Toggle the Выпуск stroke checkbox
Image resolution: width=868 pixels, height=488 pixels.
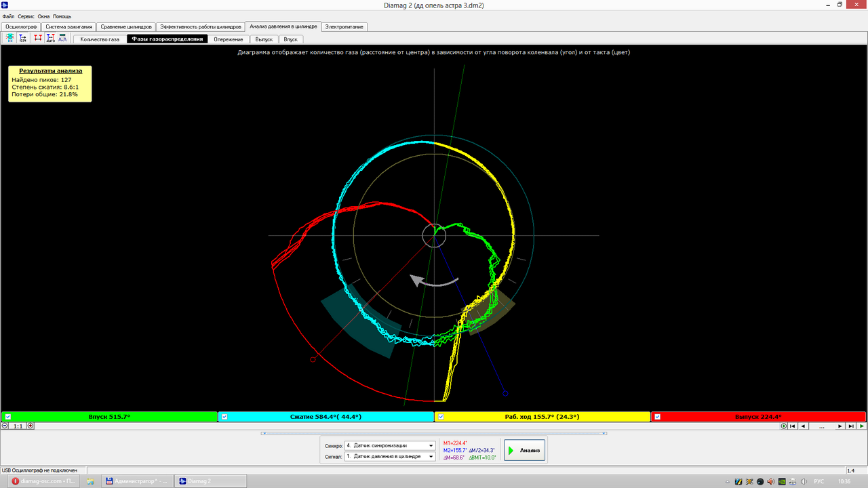(658, 417)
